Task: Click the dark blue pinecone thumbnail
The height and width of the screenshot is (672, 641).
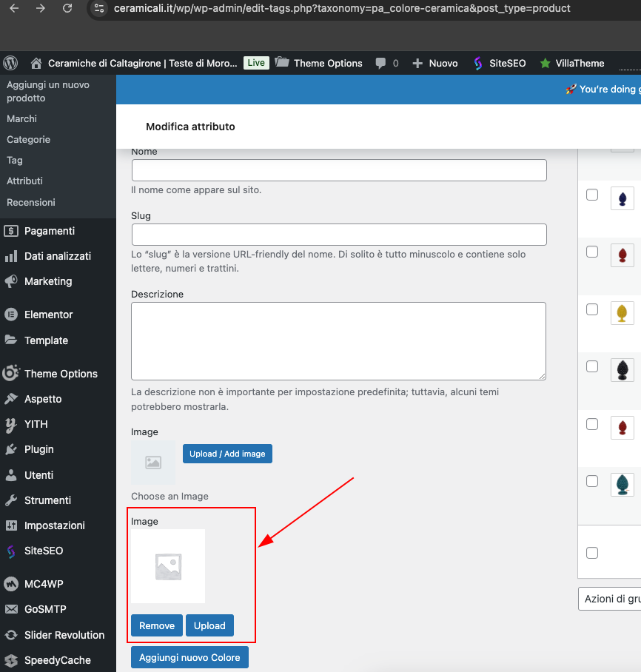Action: click(x=622, y=198)
